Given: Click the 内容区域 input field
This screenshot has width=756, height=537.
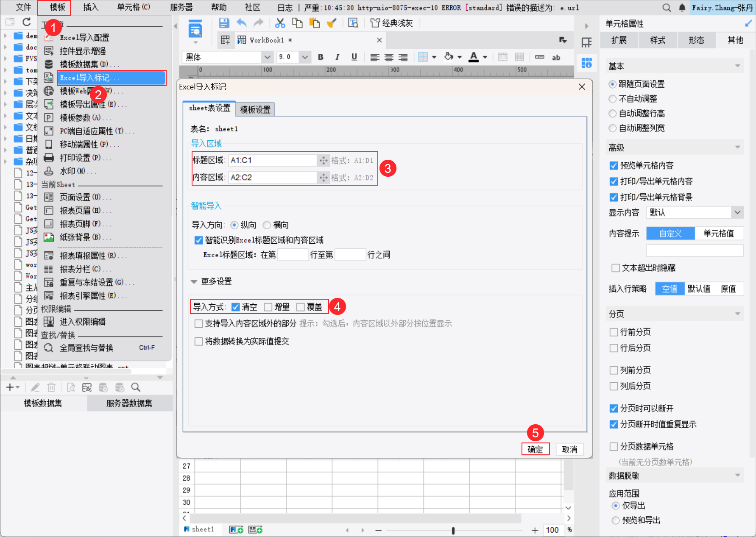Looking at the screenshot, I should click(x=273, y=177).
